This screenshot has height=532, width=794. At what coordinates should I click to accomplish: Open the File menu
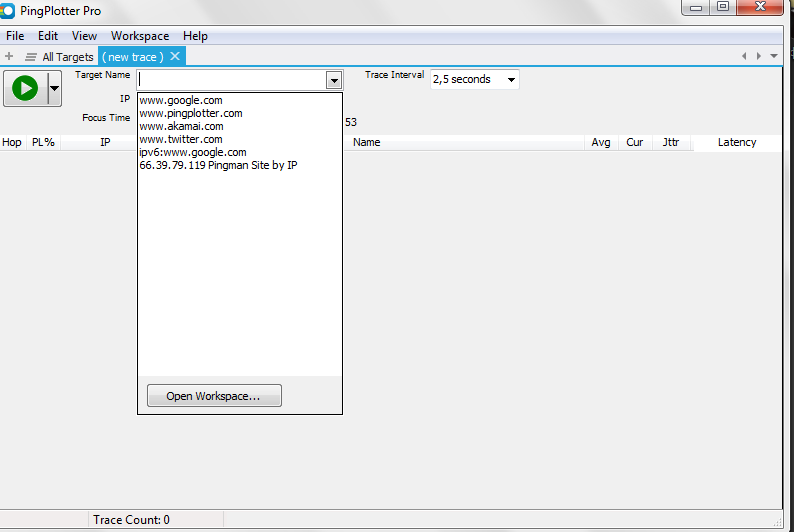pyautogui.click(x=15, y=36)
